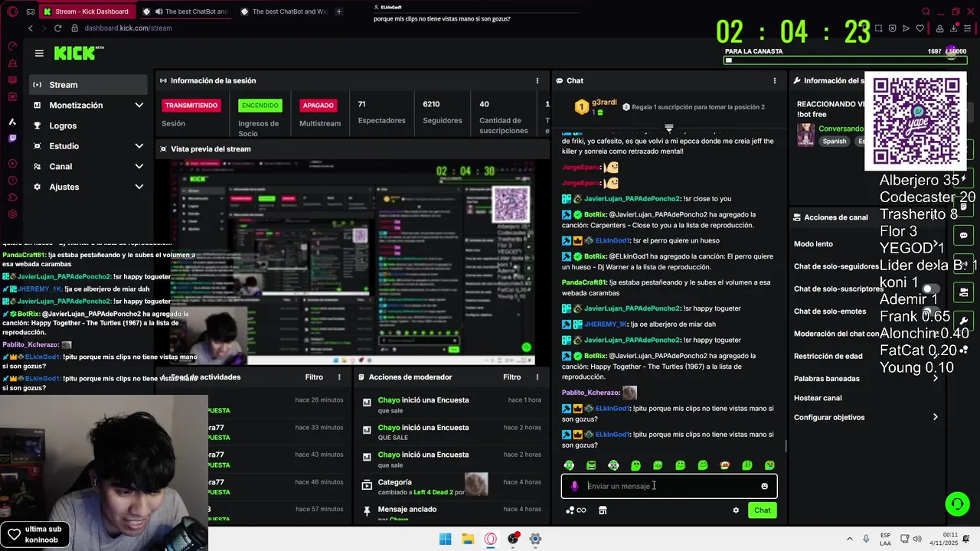Expand the Monetización sidebar section
This screenshot has height=551, width=980.
click(139, 106)
